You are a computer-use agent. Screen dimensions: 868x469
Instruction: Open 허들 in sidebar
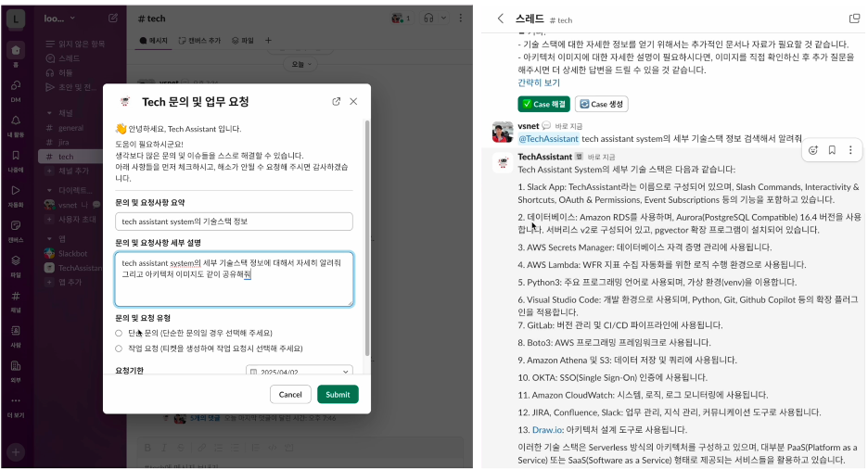tap(59, 72)
